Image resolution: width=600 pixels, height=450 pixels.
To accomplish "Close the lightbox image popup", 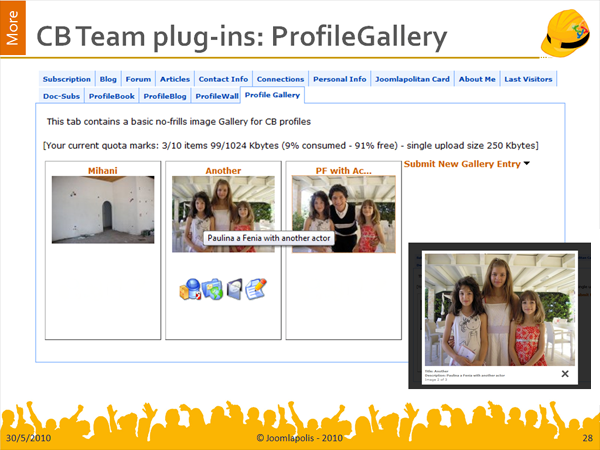I will [565, 374].
